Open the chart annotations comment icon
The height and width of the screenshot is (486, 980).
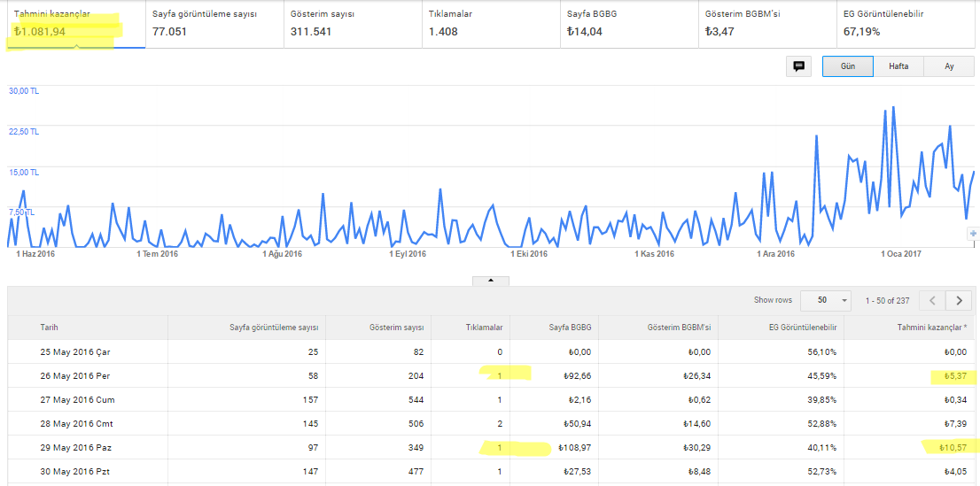click(798, 66)
